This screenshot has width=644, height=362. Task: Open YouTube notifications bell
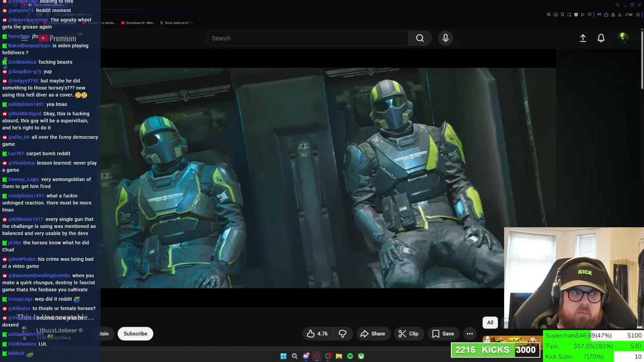coord(601,38)
